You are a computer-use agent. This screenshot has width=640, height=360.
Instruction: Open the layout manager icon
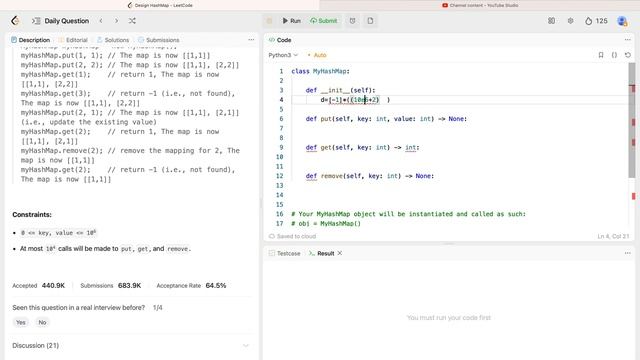[551, 21]
